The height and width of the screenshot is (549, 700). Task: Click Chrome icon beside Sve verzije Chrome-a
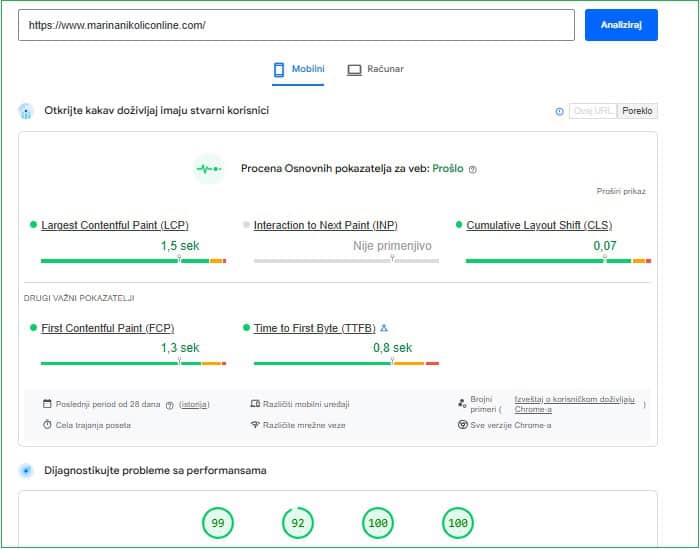click(x=462, y=424)
